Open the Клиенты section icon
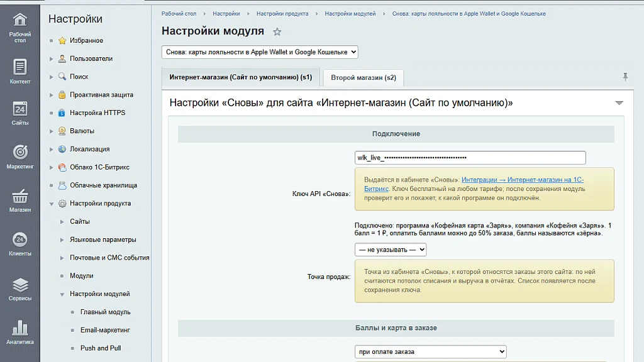The image size is (644, 362). 19,239
